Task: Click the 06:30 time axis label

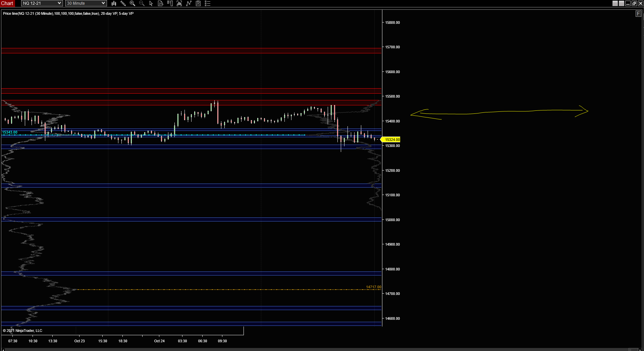Action: click(203, 341)
